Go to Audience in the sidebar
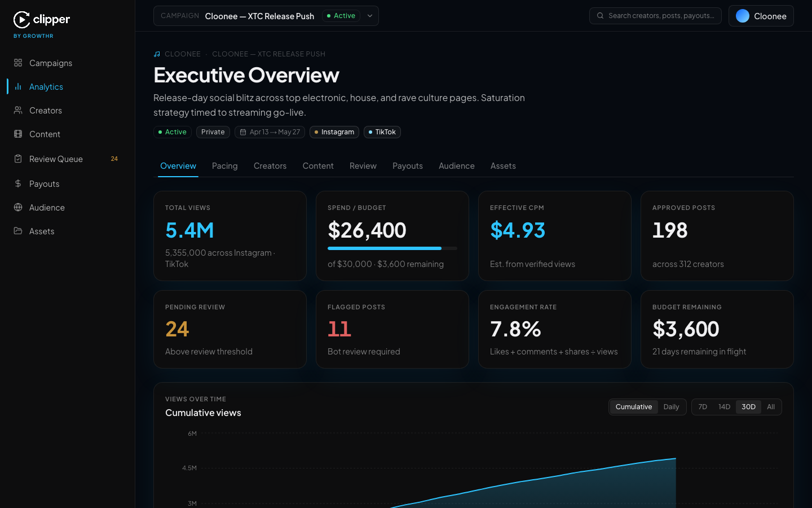Screen dimensions: 812x508 68,207
